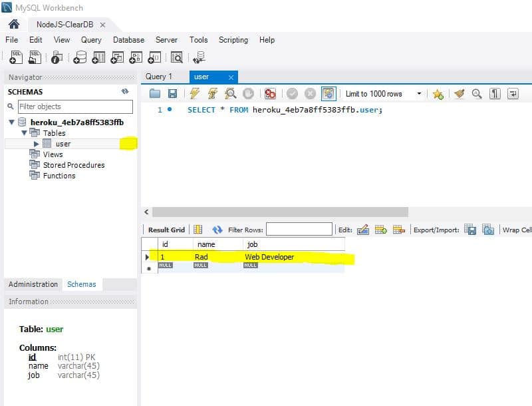Create a new table icon
The image size is (532, 406).
coord(98,57)
